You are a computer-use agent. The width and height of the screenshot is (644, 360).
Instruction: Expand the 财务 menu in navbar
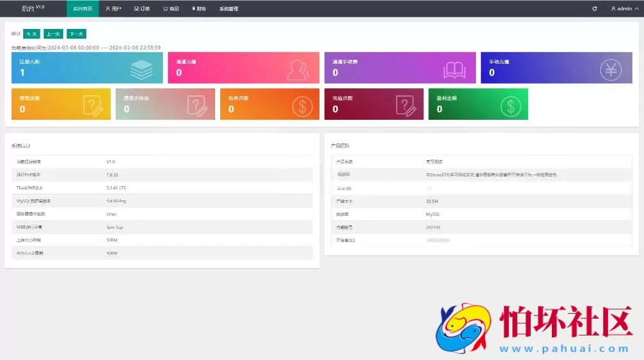point(199,9)
